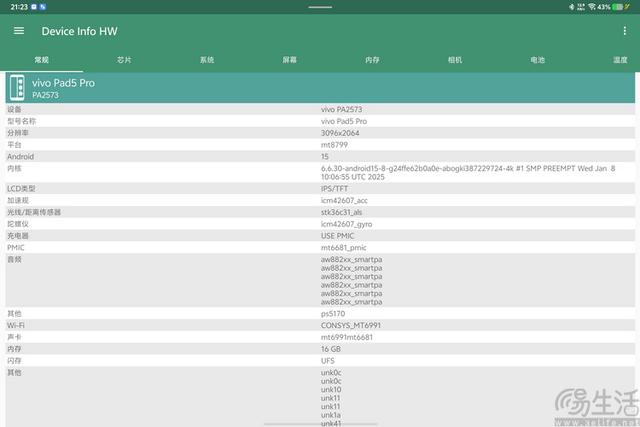
Task: Open the 系统 tab
Action: (207, 60)
